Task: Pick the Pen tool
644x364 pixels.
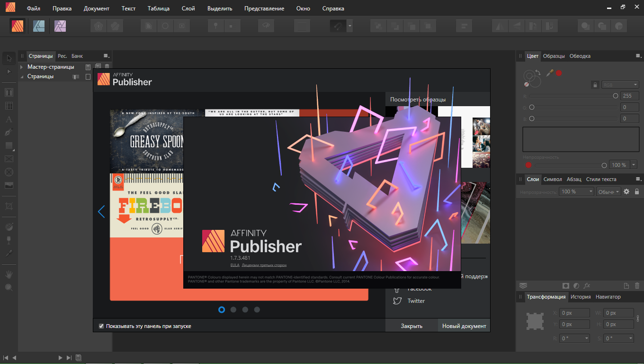Action: click(9, 132)
